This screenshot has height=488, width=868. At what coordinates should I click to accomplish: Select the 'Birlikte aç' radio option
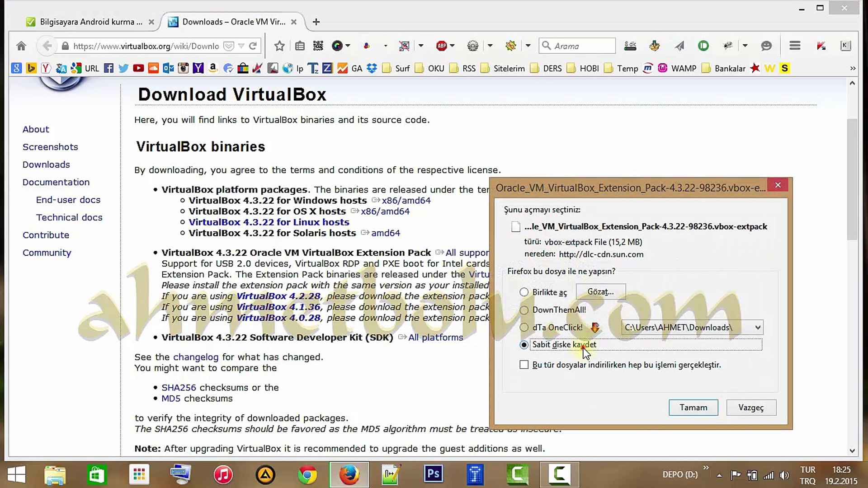[x=524, y=292]
